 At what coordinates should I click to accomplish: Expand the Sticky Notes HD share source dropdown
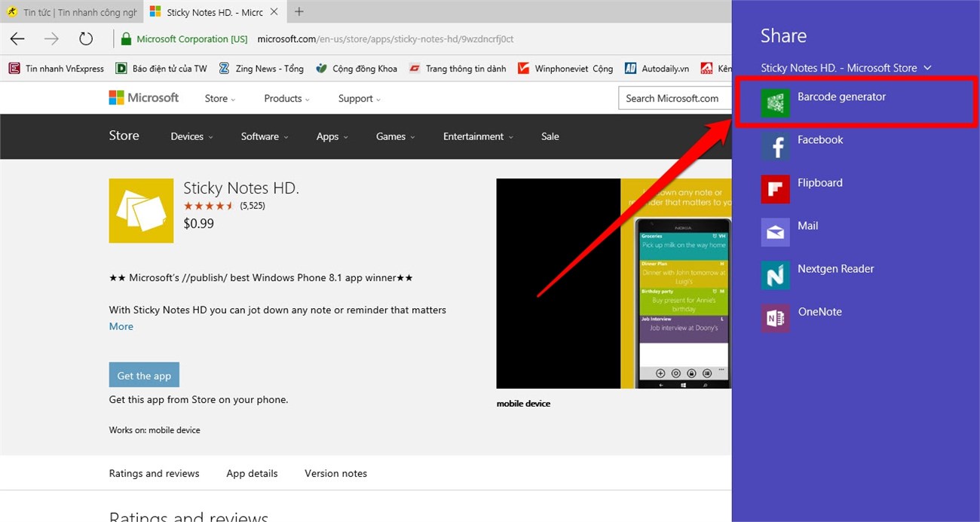click(846, 68)
